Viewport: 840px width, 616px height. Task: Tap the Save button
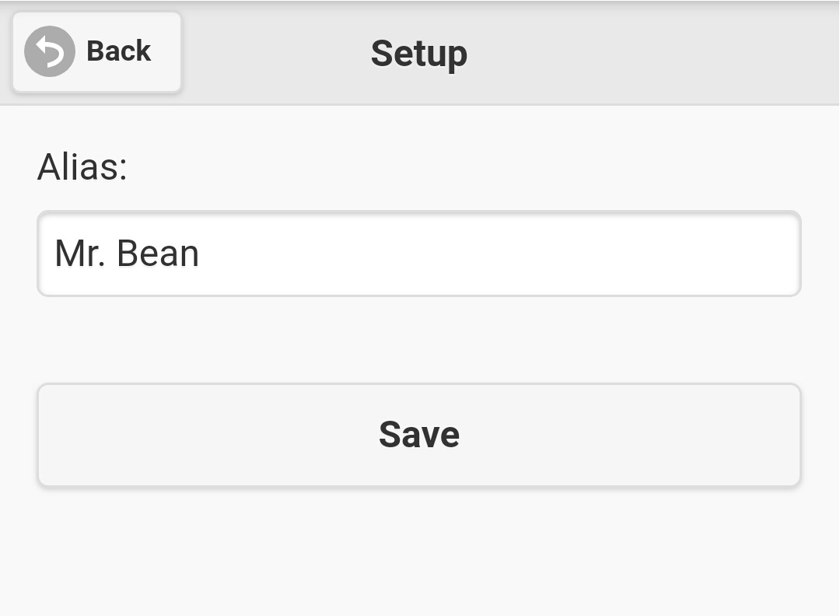click(419, 435)
